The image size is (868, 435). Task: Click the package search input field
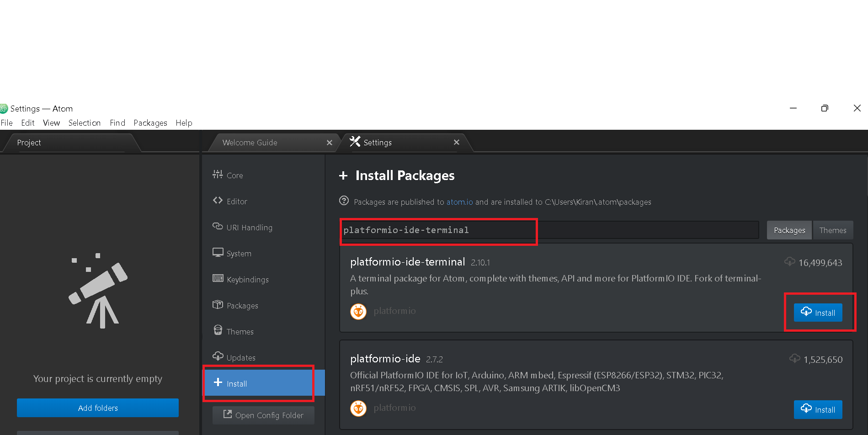[x=549, y=230]
